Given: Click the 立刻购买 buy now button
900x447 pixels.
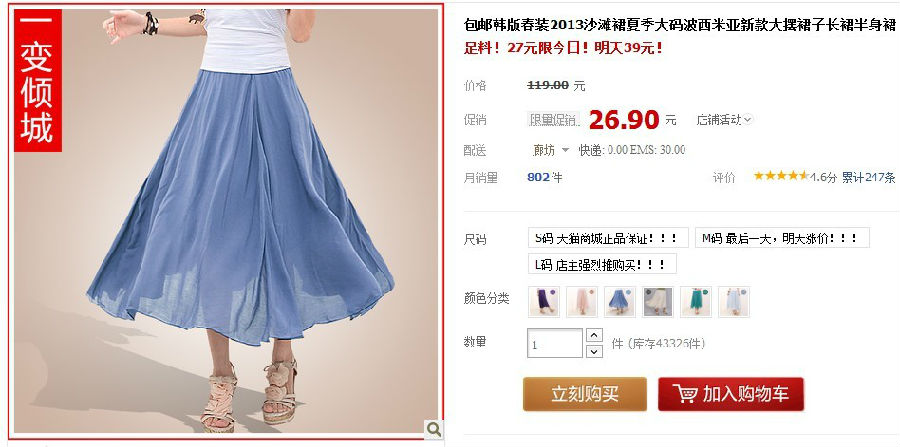Looking at the screenshot, I should click(584, 394).
